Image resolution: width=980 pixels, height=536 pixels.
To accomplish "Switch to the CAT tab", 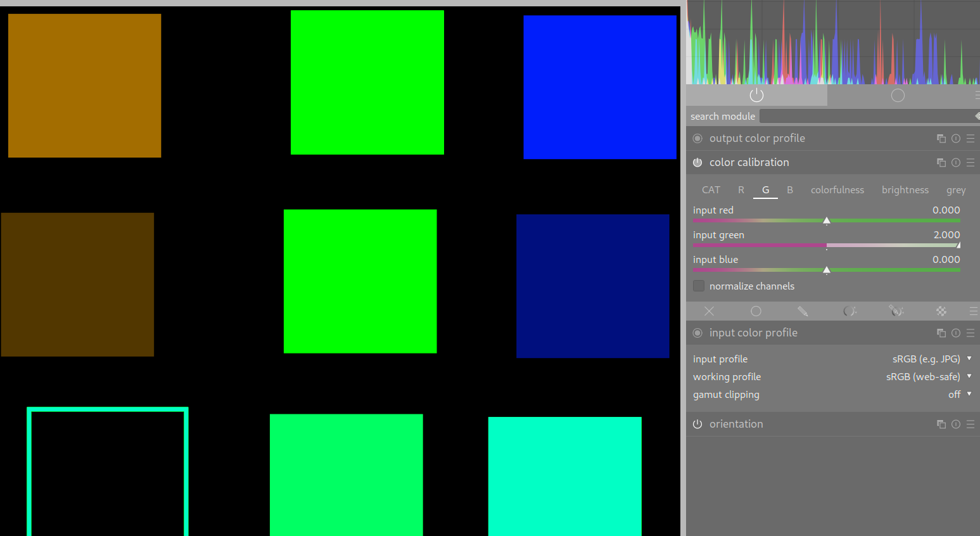I will (711, 190).
